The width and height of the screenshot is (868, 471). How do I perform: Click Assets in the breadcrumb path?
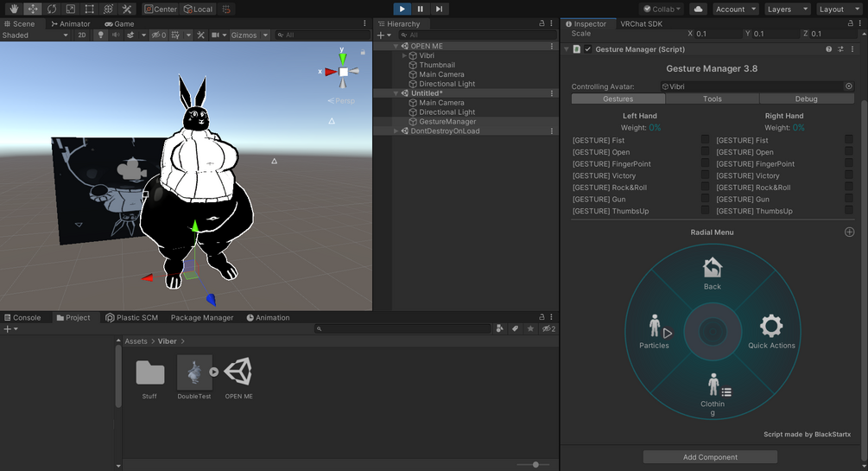point(136,341)
